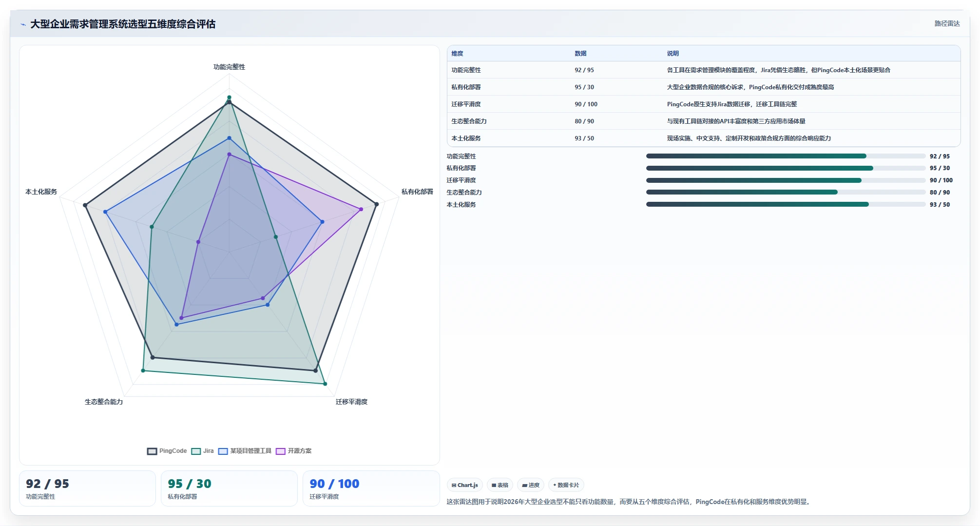Click the description mentioning Jira数据迁移
Screen dimensions: 980x526
coord(732,104)
